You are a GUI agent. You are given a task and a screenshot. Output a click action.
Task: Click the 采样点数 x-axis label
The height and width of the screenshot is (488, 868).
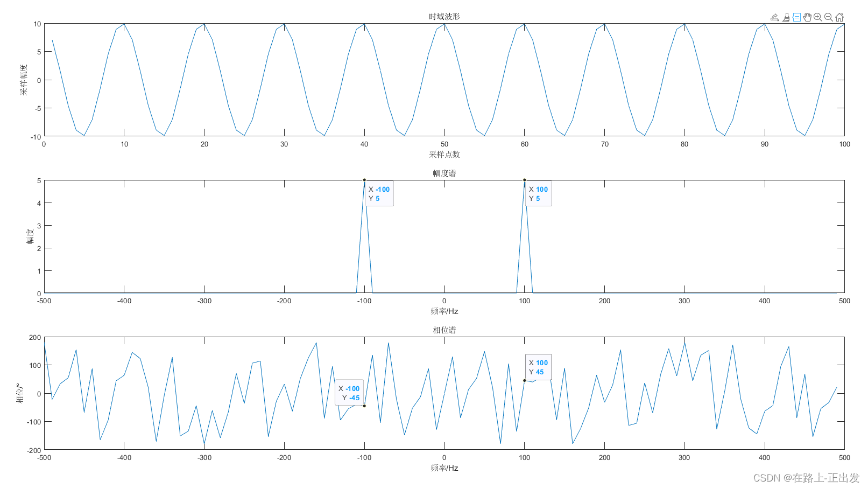coord(444,155)
